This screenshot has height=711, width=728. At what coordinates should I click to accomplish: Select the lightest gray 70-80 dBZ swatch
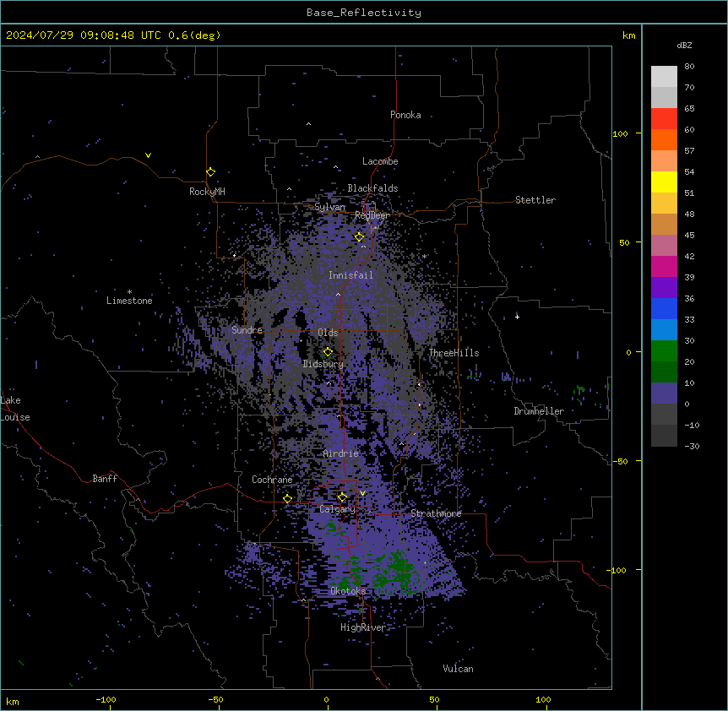pyautogui.click(x=664, y=77)
